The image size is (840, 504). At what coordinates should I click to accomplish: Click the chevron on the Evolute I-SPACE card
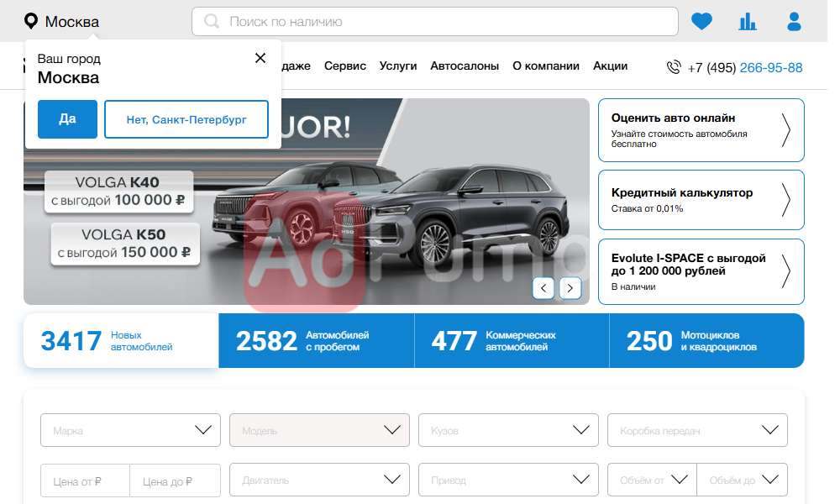[x=785, y=271]
